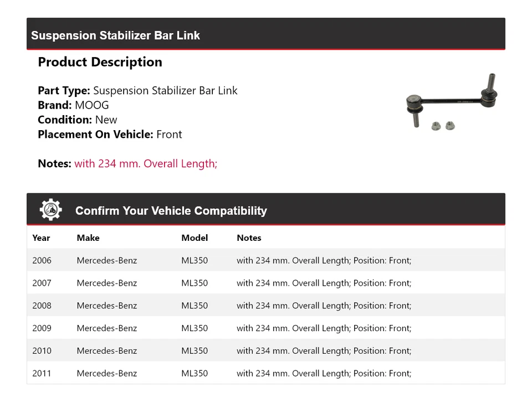This screenshot has height=402, width=532.
Task: Click the Confirm Your Vehicle Compatibility heading
Action: pos(171,211)
